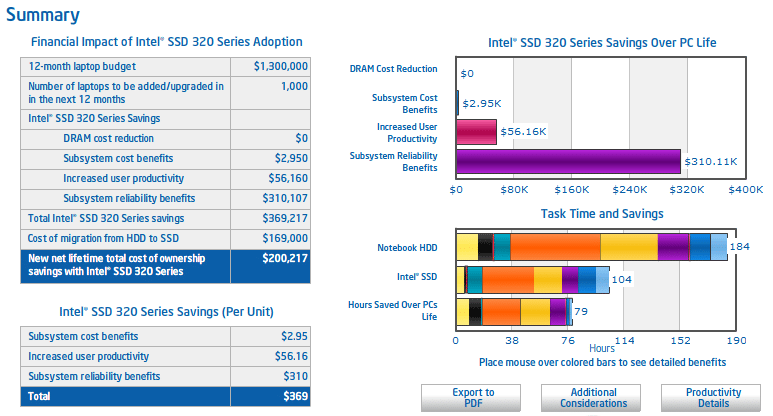Click the Notebook HDD axis label

pos(407,248)
